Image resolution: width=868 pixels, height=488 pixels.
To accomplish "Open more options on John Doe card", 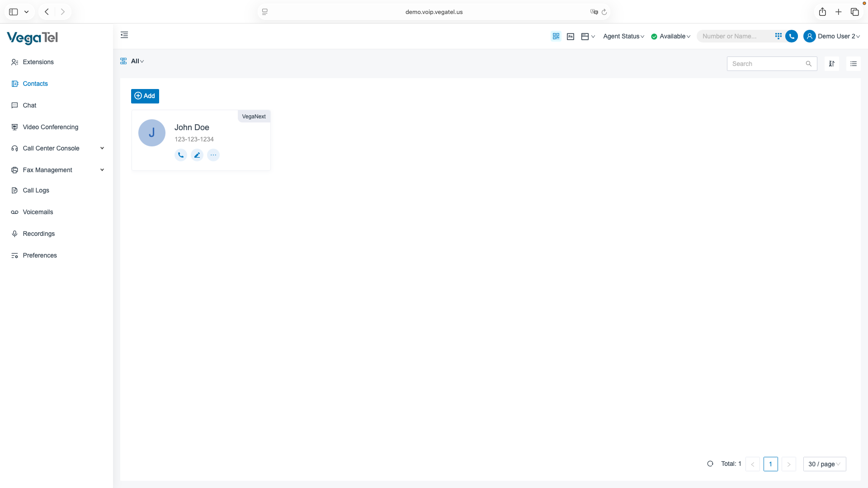I will click(213, 155).
